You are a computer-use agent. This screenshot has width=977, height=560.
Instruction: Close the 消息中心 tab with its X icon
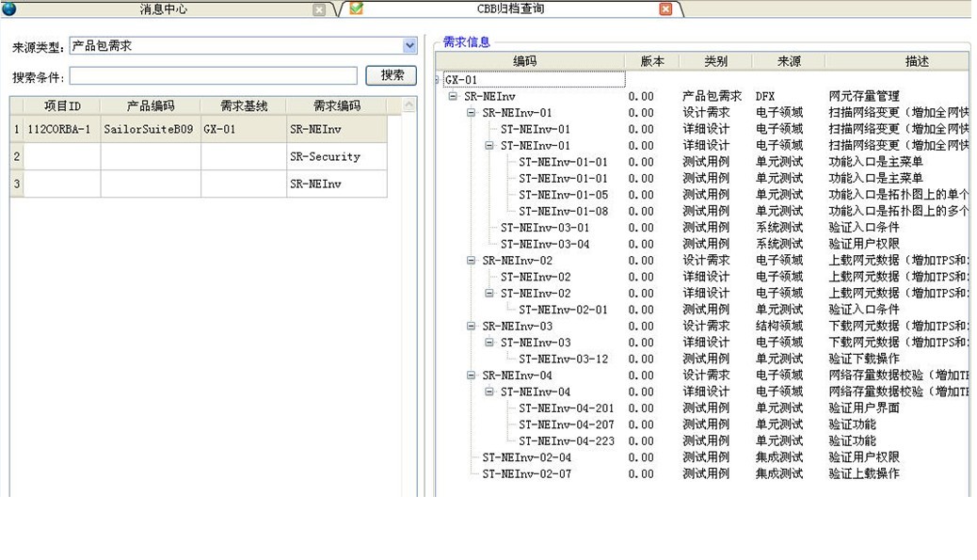[x=319, y=9]
